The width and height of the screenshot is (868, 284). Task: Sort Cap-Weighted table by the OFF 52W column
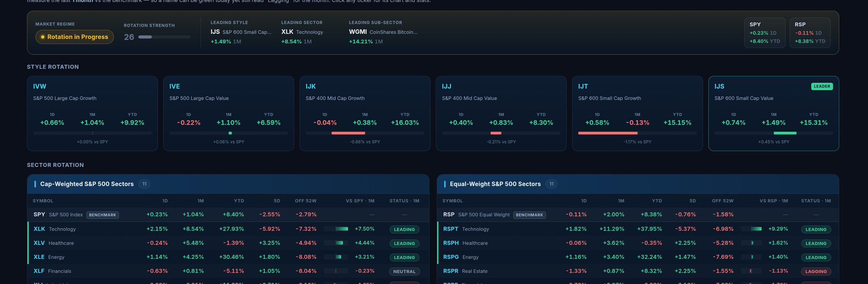[306, 201]
